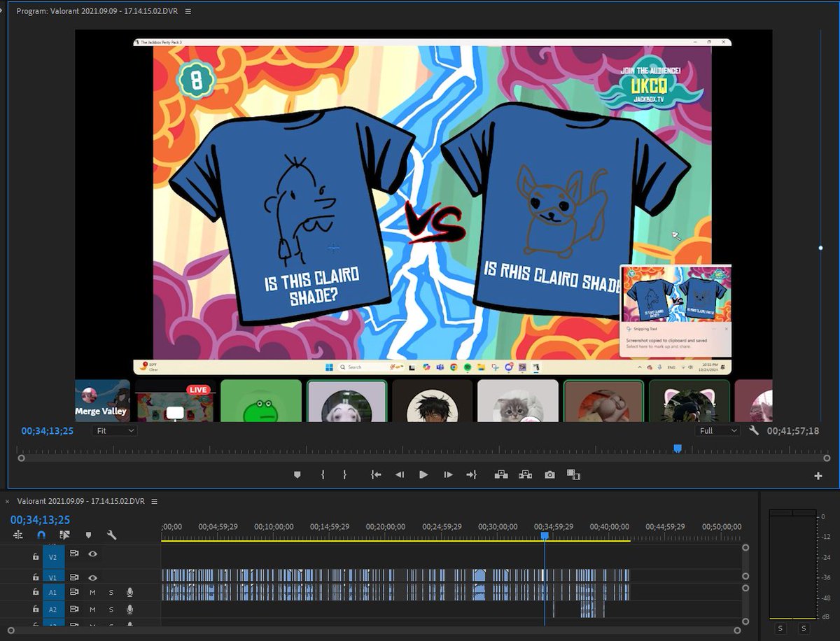This screenshot has height=641, width=840.
Task: Open Program Monitor settings wrench
Action: pos(754,430)
